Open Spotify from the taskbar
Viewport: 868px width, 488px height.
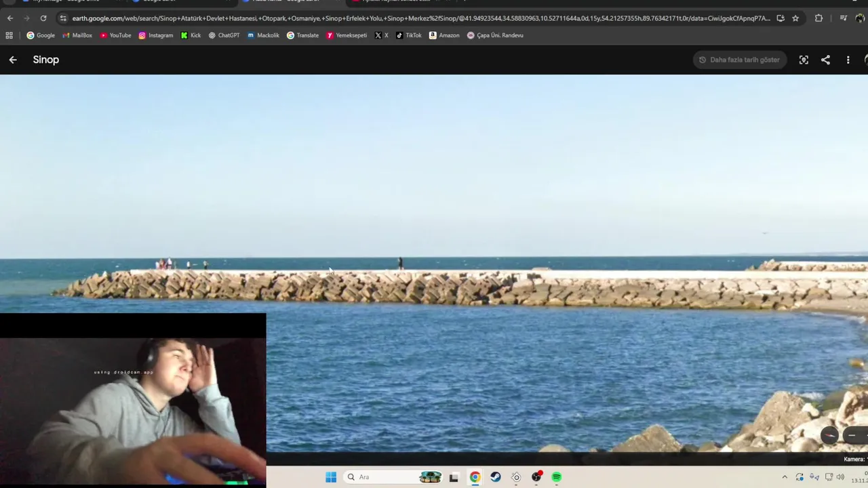point(557,477)
